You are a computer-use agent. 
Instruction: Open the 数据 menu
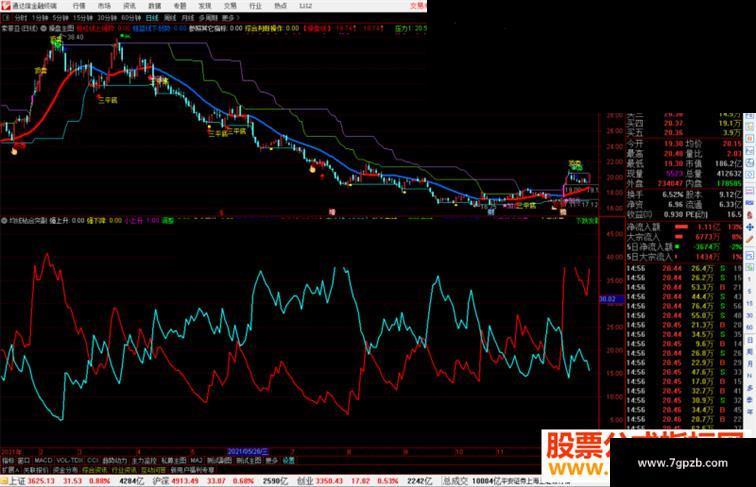[x=155, y=6]
